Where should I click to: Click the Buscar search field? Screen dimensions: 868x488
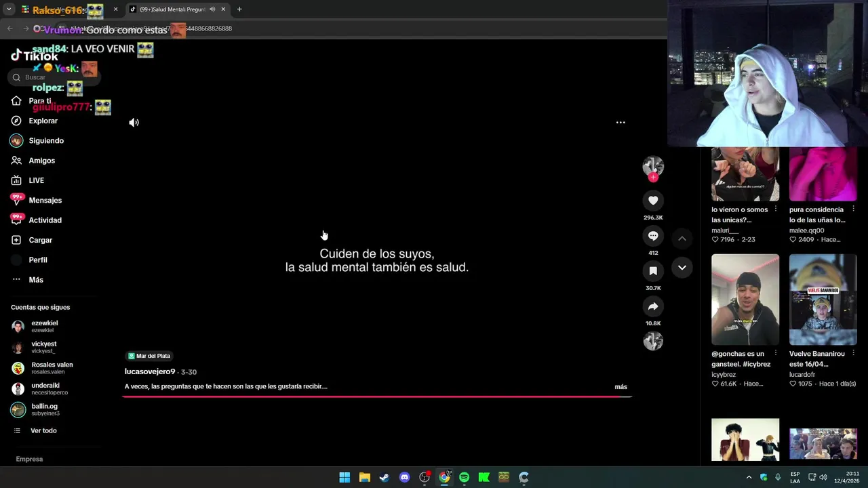(54, 77)
